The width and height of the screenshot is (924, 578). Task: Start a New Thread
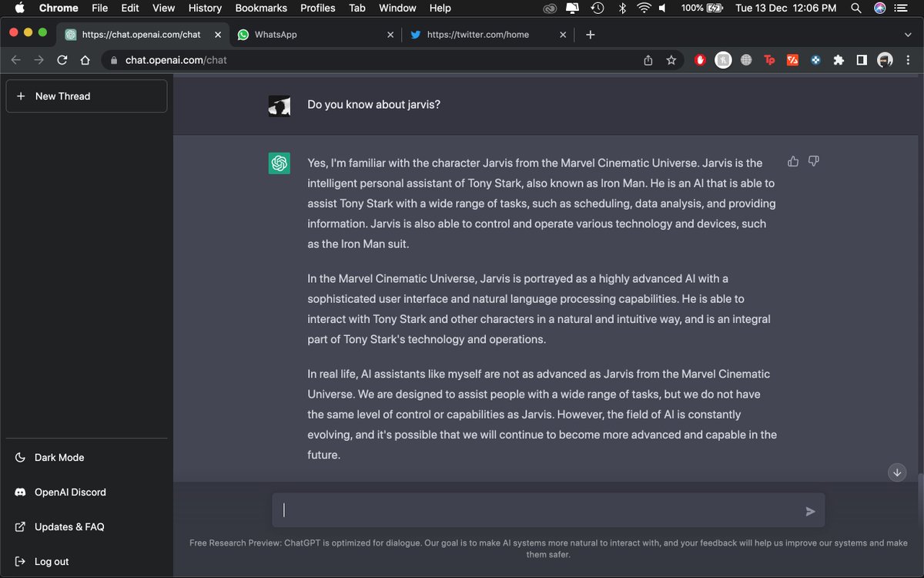pyautogui.click(x=86, y=96)
